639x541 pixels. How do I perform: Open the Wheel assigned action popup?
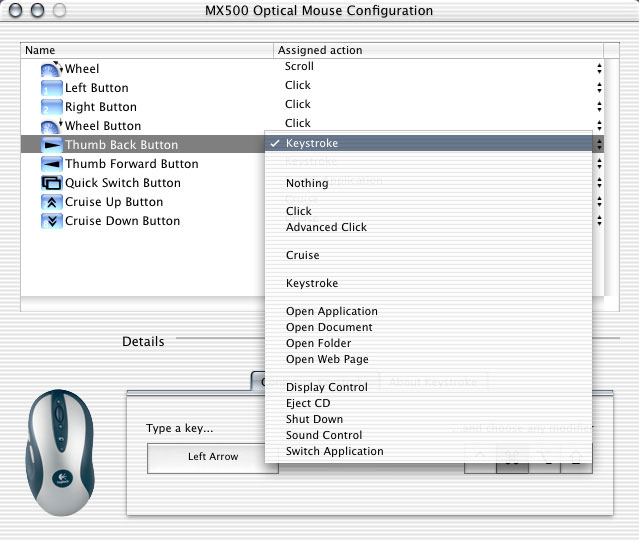(x=599, y=68)
